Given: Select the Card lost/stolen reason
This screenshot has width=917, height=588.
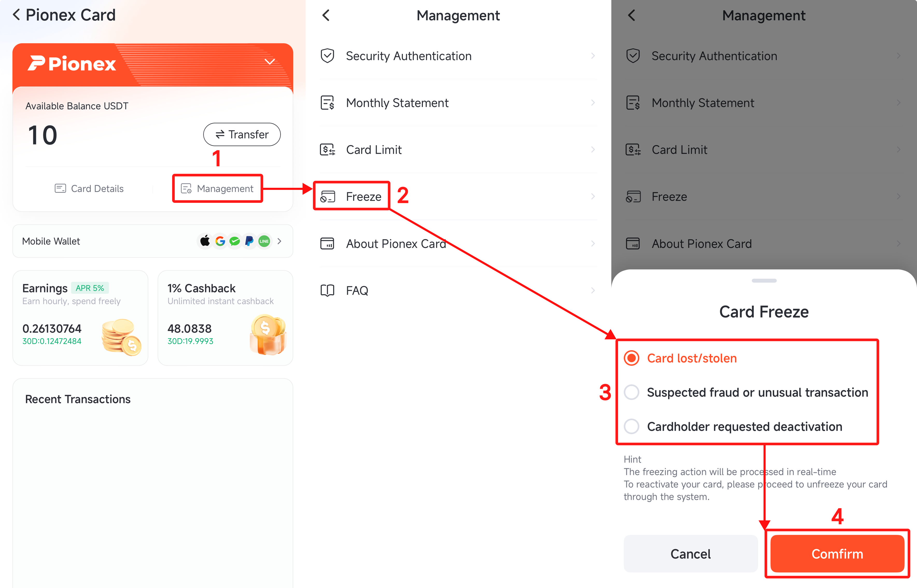Looking at the screenshot, I should click(631, 358).
